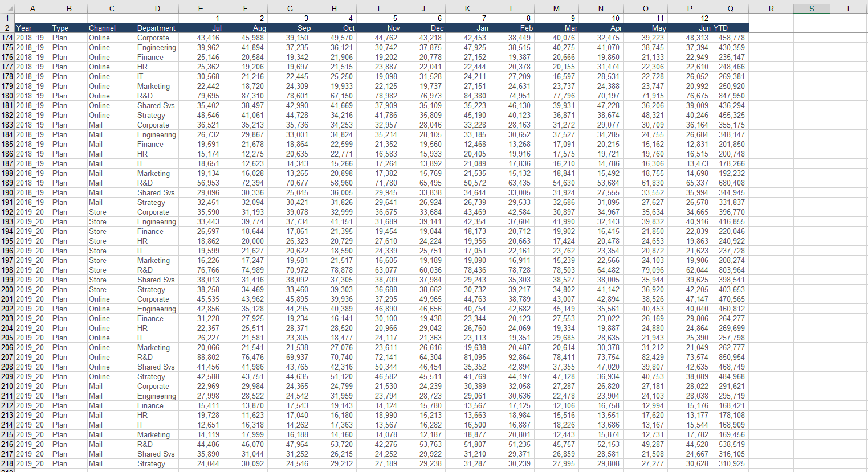Click the 'Year' header cell
Viewport: 868px width, 472px height.
tap(32, 28)
